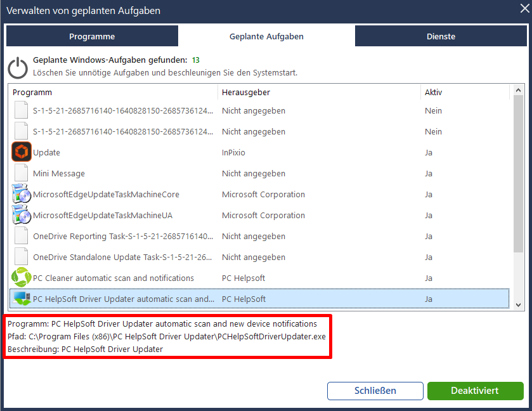This screenshot has width=532, height=411.
Task: Click the green Deaktiviert button
Action: 476,391
